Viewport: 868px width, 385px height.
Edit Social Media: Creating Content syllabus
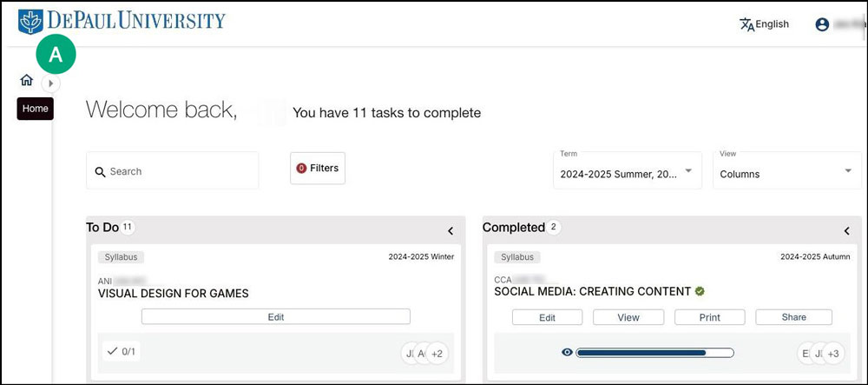(547, 317)
